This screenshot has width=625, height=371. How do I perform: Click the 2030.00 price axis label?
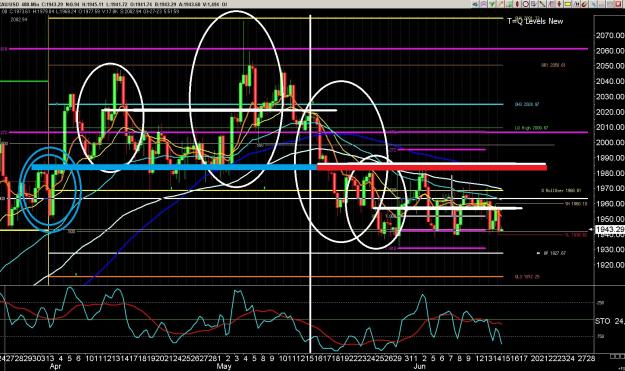[610, 96]
